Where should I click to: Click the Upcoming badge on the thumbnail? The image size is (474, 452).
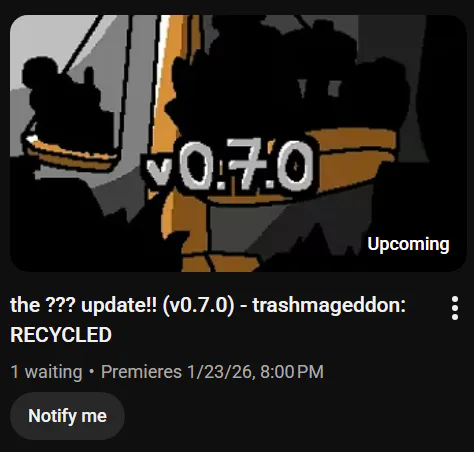[408, 244]
